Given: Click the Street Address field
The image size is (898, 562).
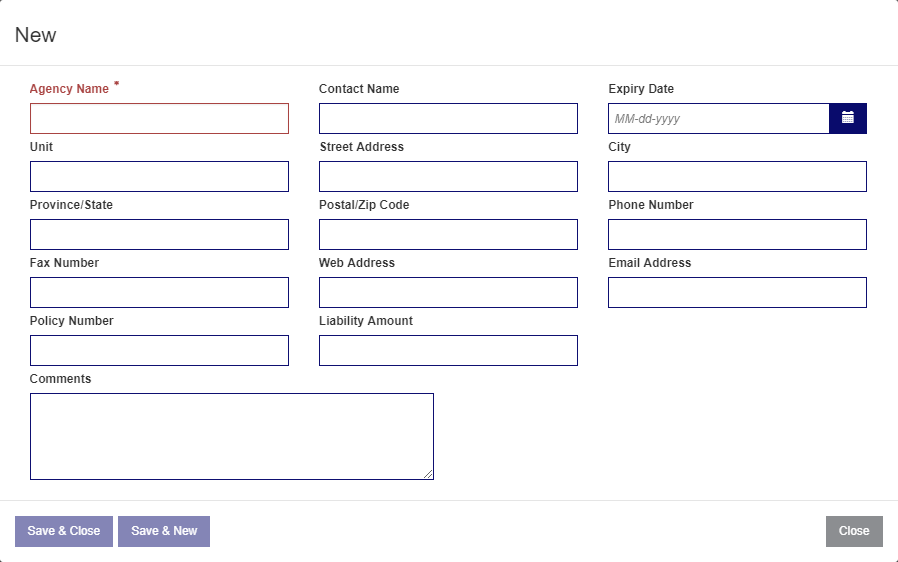Looking at the screenshot, I should point(448,176).
